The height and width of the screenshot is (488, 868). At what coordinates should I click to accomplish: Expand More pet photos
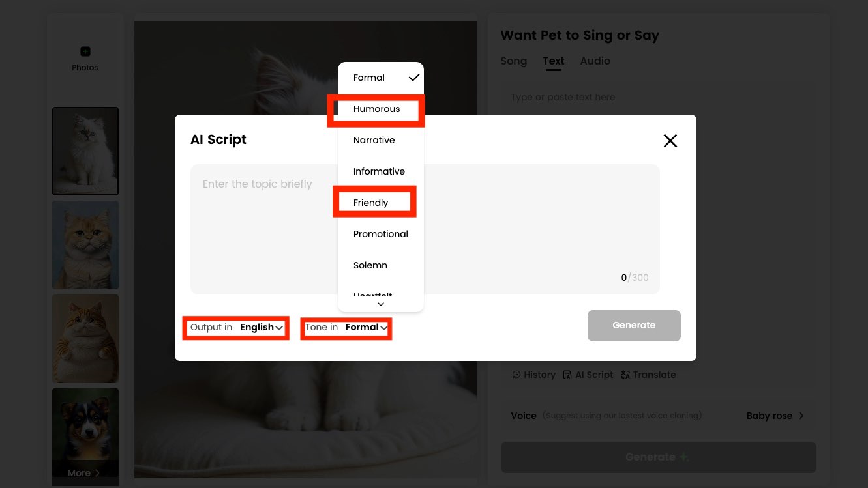coord(85,473)
